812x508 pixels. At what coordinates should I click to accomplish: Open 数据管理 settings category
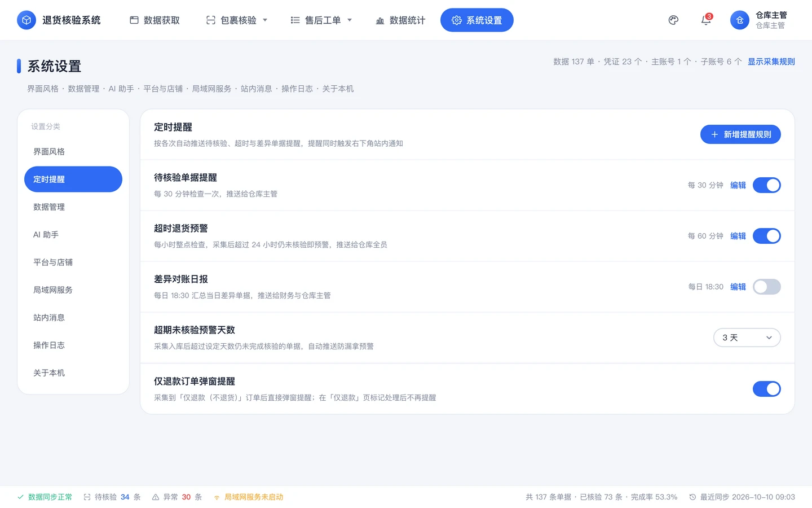click(x=73, y=207)
